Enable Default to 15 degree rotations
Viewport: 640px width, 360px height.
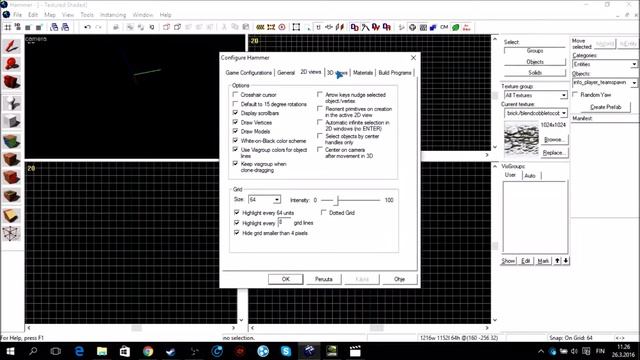pyautogui.click(x=235, y=104)
